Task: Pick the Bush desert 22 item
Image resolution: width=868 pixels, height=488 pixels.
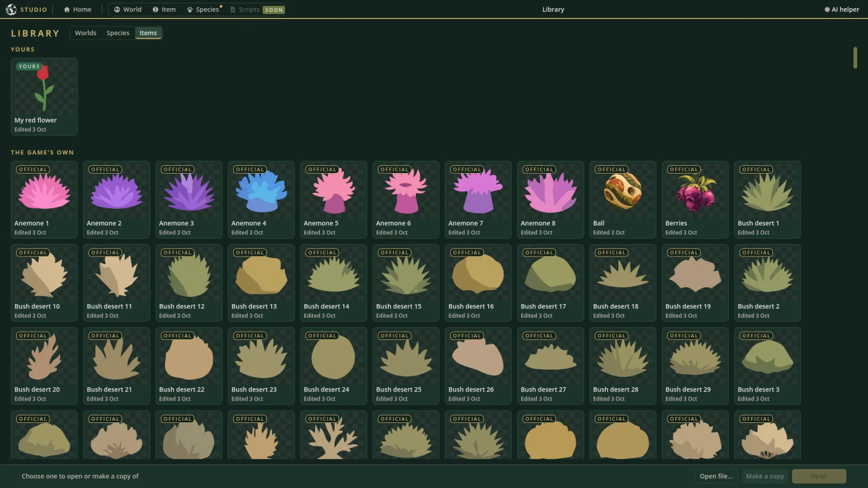Action: (189, 366)
